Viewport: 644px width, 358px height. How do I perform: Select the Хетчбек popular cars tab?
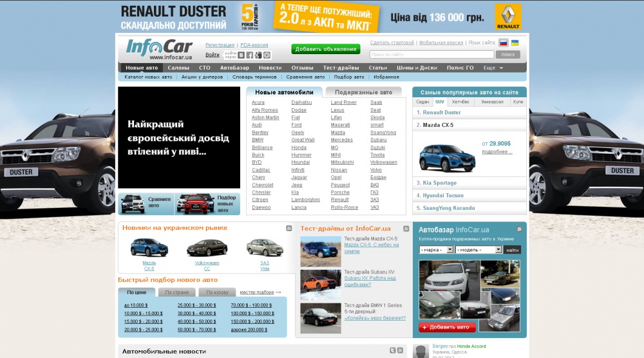pyautogui.click(x=460, y=102)
